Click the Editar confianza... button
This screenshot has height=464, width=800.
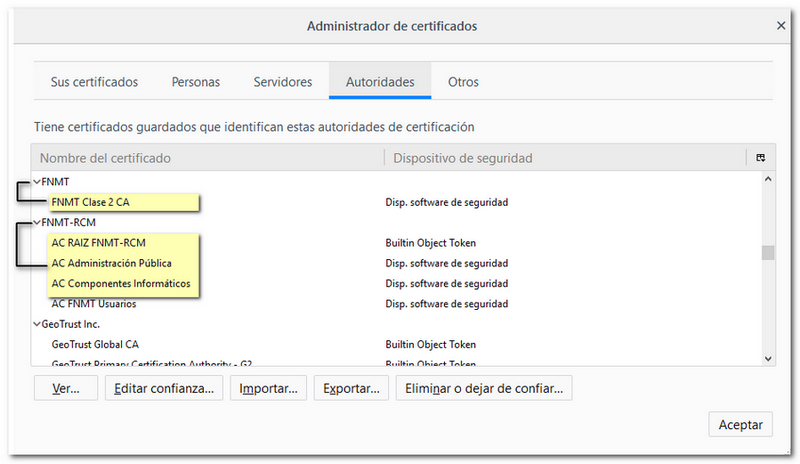coord(164,388)
